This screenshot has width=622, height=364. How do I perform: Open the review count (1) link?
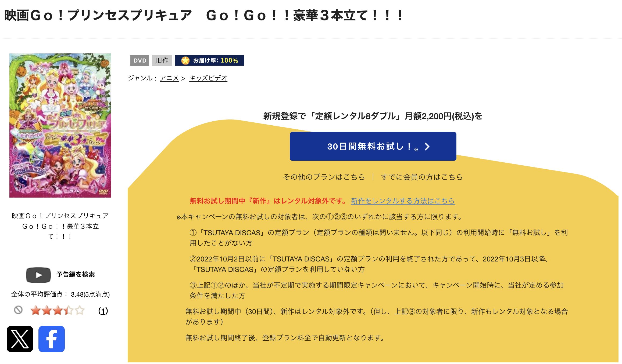[x=103, y=311]
